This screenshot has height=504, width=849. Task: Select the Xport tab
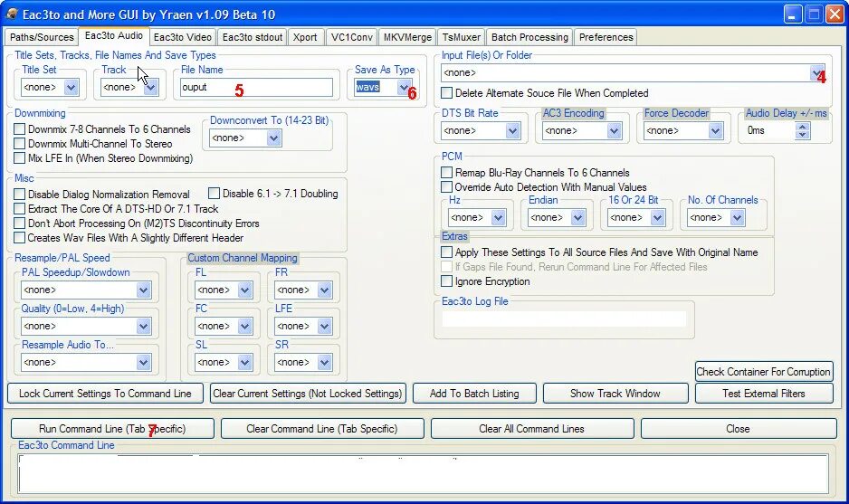pos(305,37)
